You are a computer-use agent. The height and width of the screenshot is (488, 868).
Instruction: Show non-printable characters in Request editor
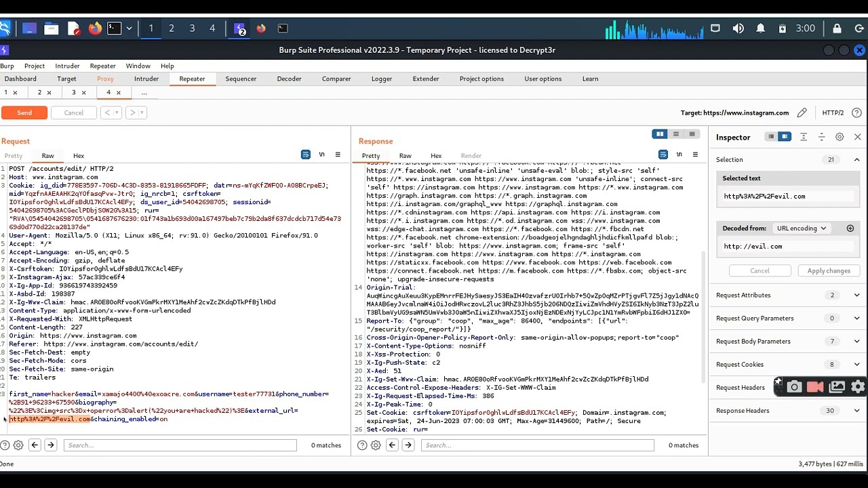(322, 155)
